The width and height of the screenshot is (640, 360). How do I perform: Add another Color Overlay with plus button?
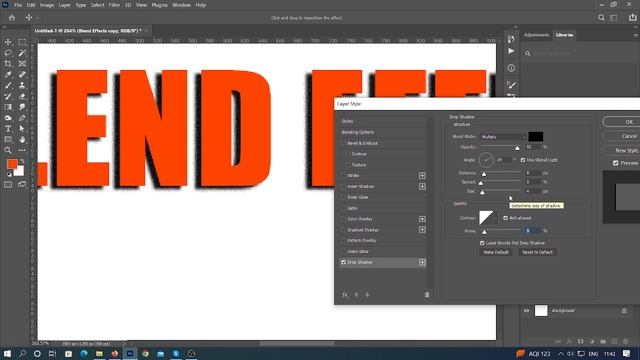[422, 219]
